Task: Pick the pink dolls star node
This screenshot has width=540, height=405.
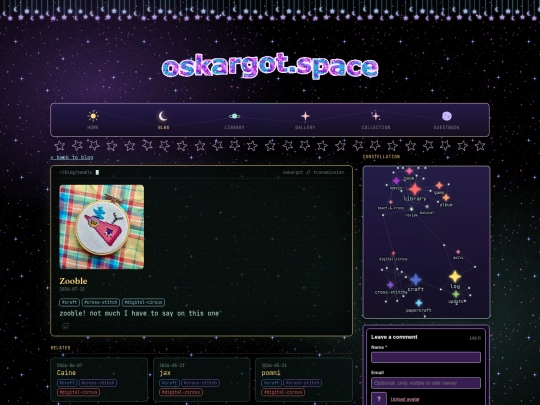Action: [458, 252]
